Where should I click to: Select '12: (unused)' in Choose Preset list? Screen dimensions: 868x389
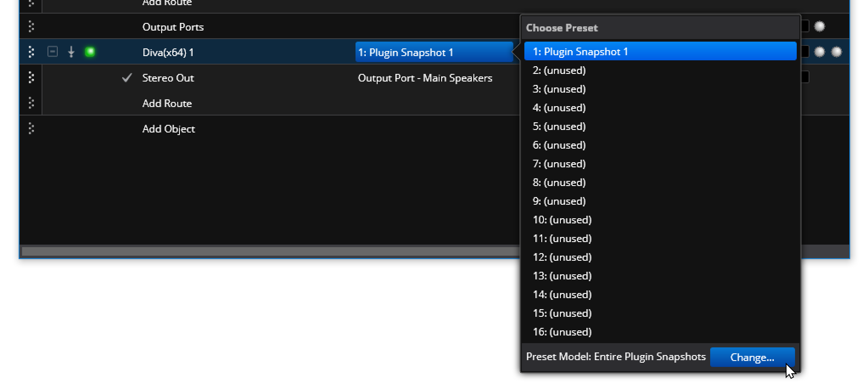pos(660,257)
